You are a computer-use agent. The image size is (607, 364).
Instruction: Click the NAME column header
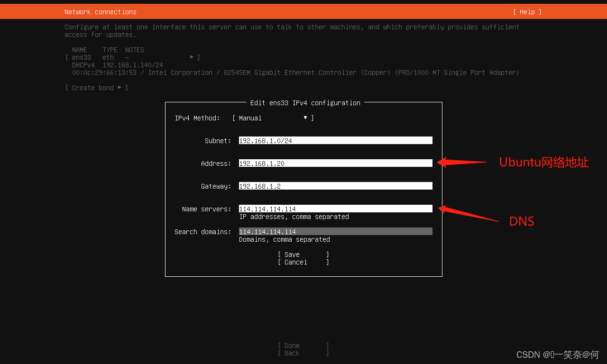pos(80,50)
